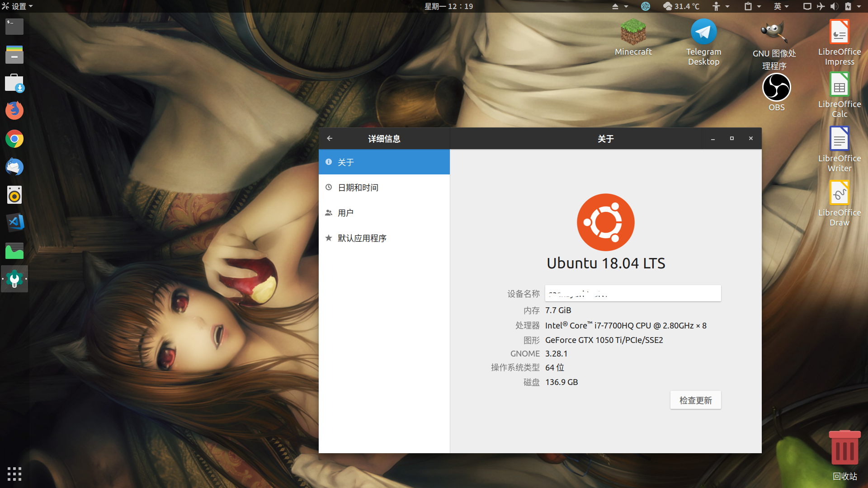Open the 回收站 trash icon
This screenshot has width=868, height=488.
[x=844, y=455]
